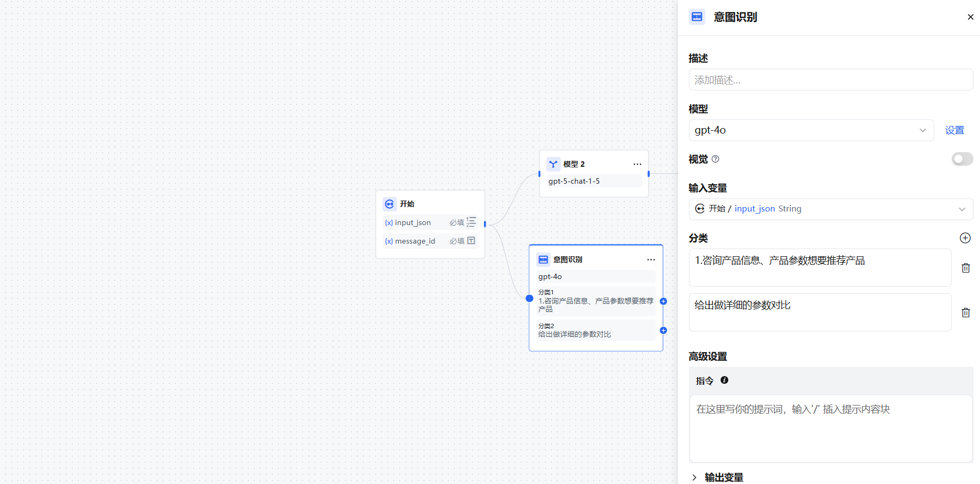
Task: Select the input_json variable row
Action: click(430, 222)
